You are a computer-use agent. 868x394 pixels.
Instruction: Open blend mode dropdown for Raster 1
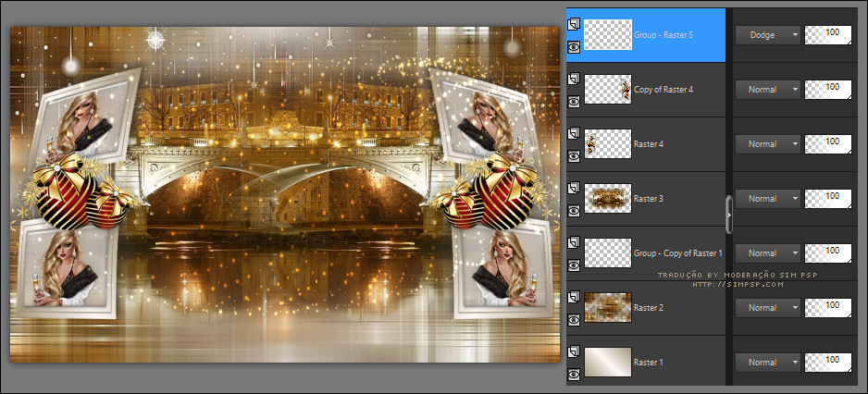(x=768, y=362)
